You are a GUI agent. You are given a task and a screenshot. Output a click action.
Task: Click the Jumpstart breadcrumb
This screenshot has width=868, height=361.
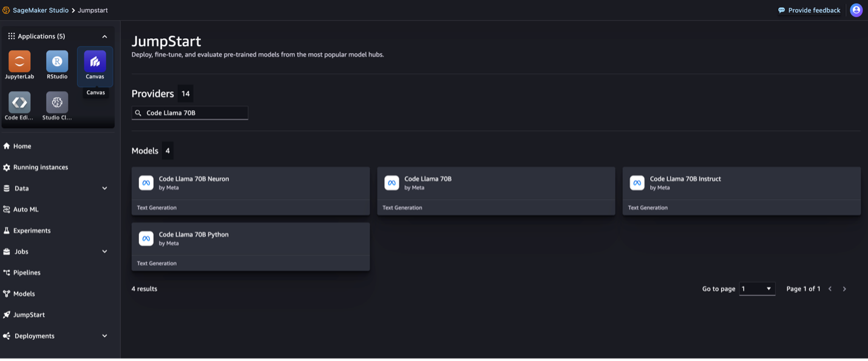(93, 10)
